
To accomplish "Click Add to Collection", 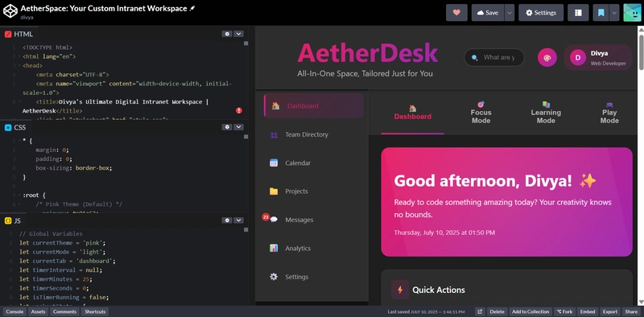I will (530, 311).
